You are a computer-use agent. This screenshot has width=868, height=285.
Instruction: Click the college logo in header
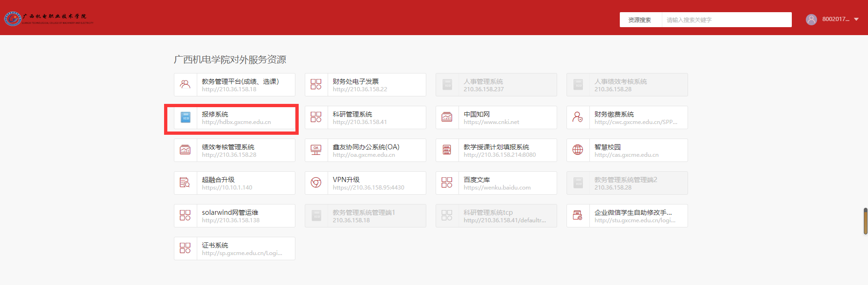[49, 19]
